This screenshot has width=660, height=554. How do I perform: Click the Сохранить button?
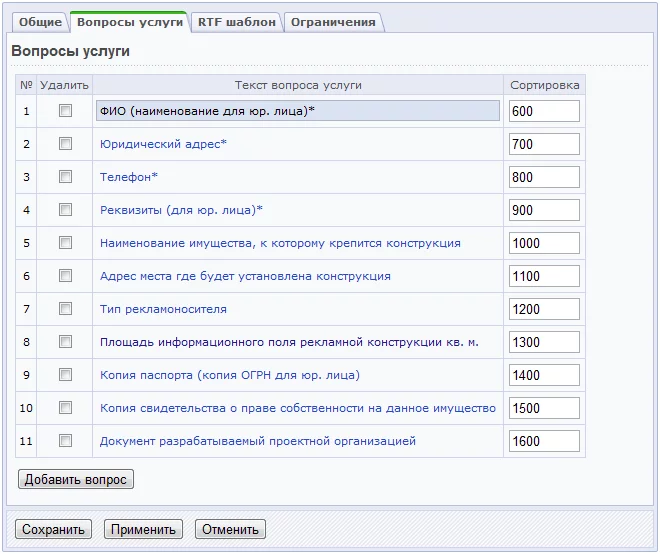pyautogui.click(x=52, y=529)
